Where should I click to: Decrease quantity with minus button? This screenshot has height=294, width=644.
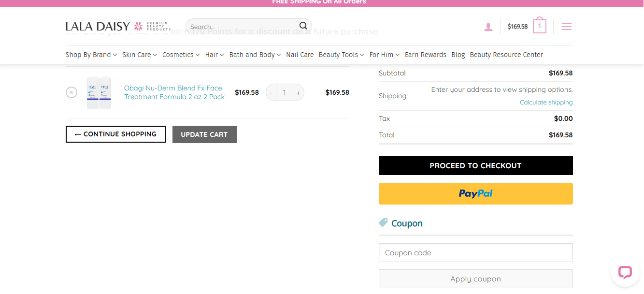click(271, 92)
